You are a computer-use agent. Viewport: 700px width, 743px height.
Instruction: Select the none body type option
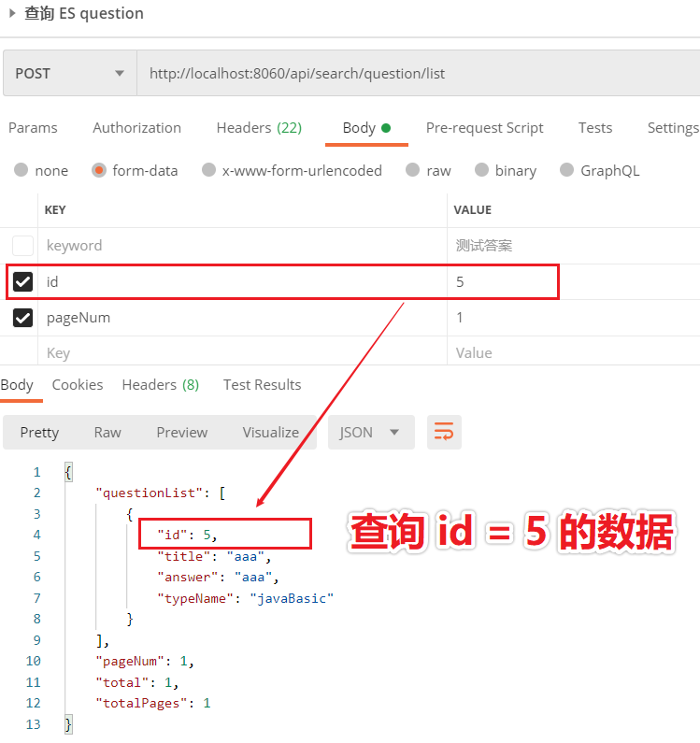click(21, 170)
